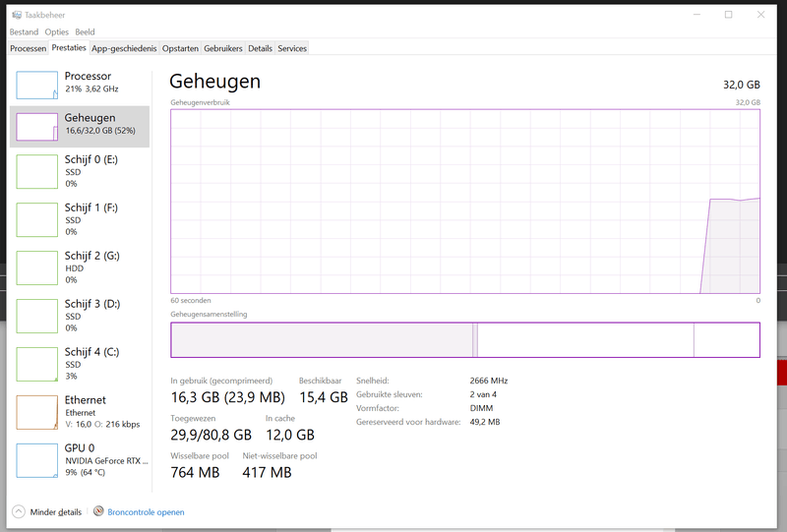Click the Broncontrole icon

(x=98, y=511)
